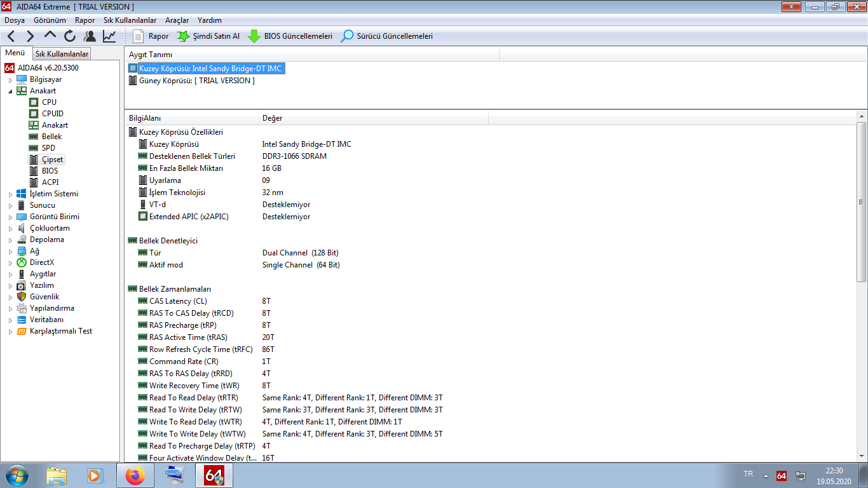Switch to the Menü tab
This screenshot has height=488, width=868.
pyautogui.click(x=15, y=53)
